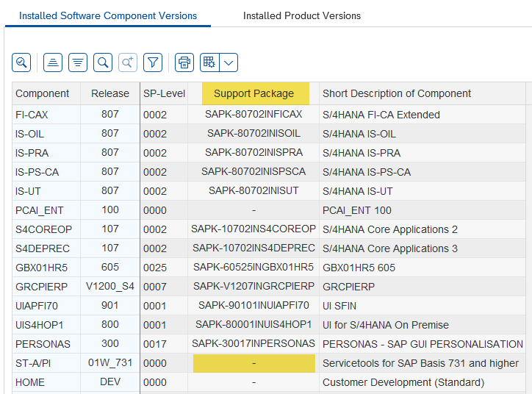Click support package SAPK-80702INISPRA
This screenshot has width=532, height=394.
[254, 152]
